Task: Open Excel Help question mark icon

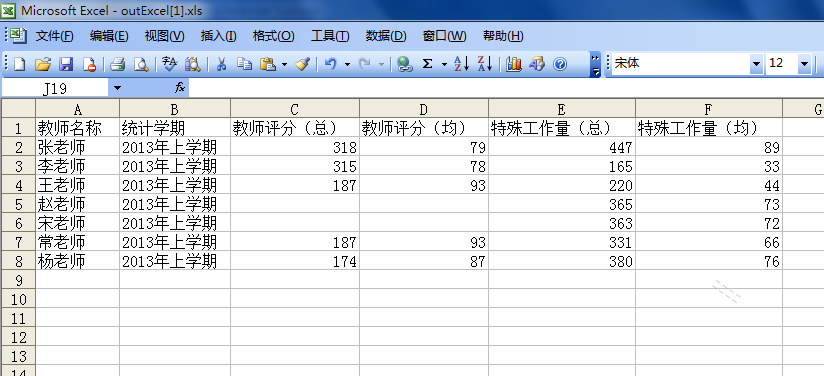Action: point(560,64)
